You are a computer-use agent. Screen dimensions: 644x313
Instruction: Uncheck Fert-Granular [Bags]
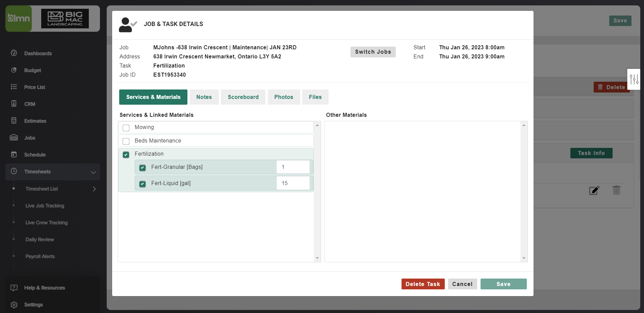point(142,167)
